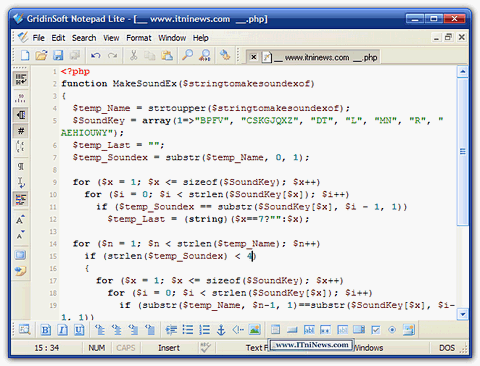Cut selection with scissors icon
This screenshot has height=366, width=480.
click(x=134, y=55)
